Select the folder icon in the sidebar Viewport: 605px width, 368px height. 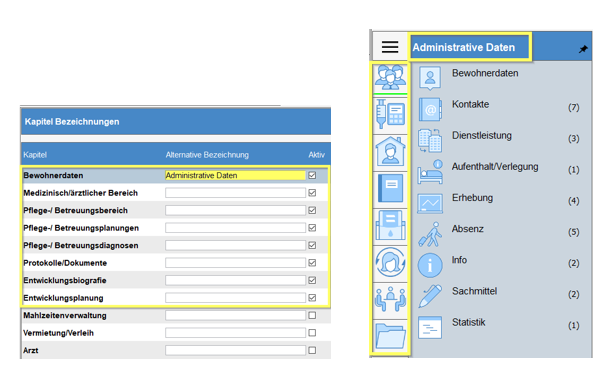390,336
